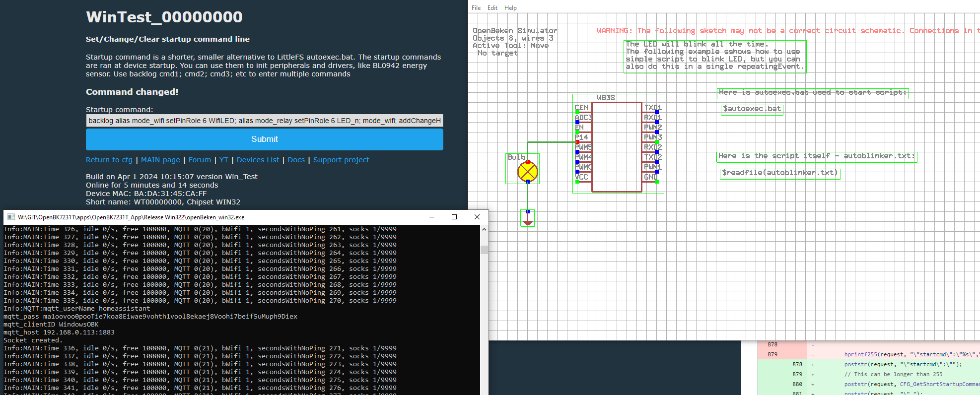Screen dimensions: 980x395
Task: Click the console scrollbar thumb
Action: pyautogui.click(x=484, y=250)
